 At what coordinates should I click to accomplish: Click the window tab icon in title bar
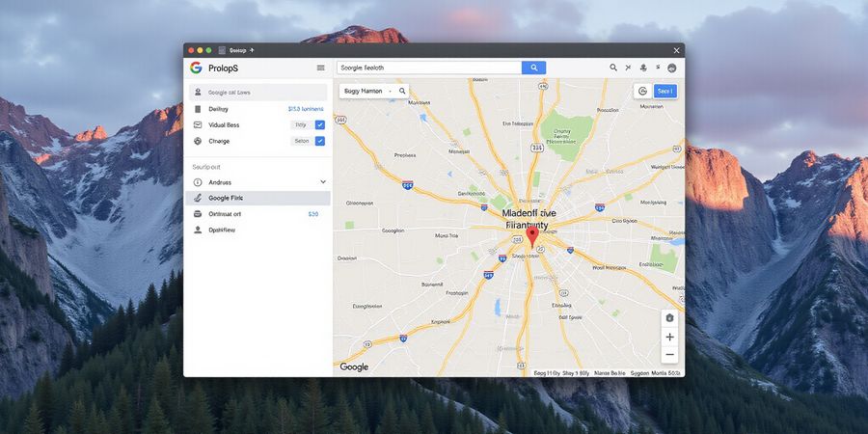pyautogui.click(x=222, y=50)
